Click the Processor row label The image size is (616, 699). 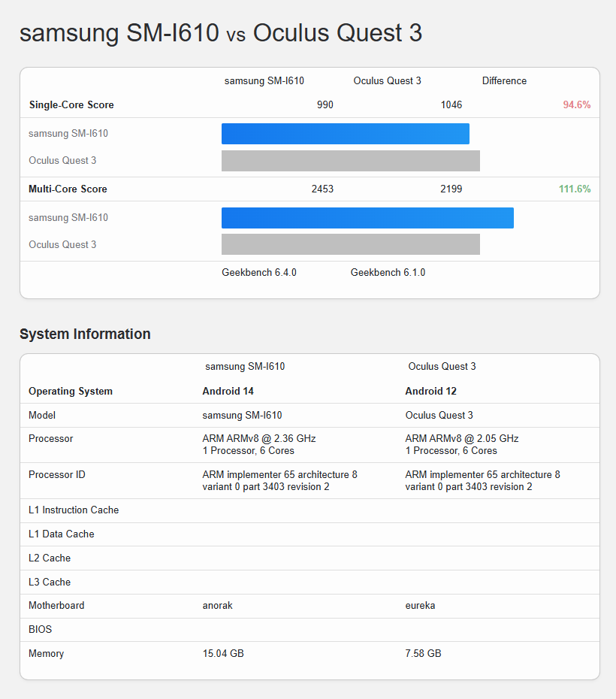[51, 439]
